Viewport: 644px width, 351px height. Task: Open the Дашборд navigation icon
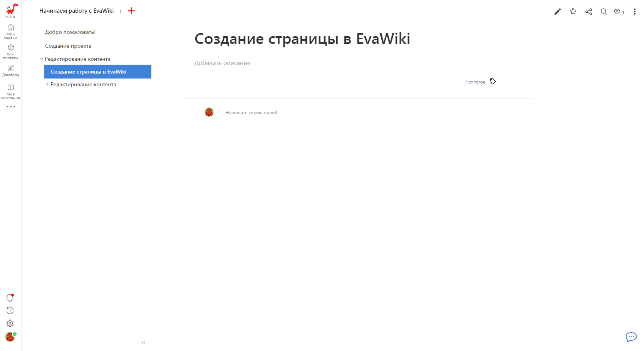(x=10, y=70)
